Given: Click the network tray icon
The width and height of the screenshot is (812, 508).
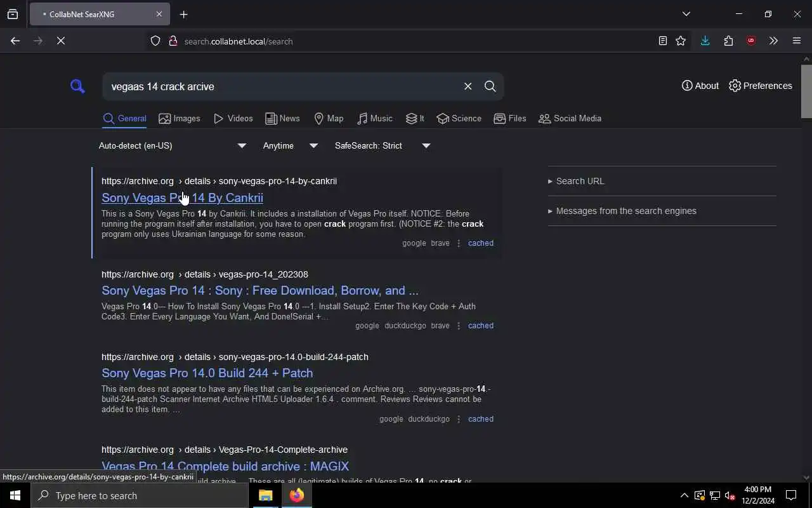Looking at the screenshot, I should (714, 495).
